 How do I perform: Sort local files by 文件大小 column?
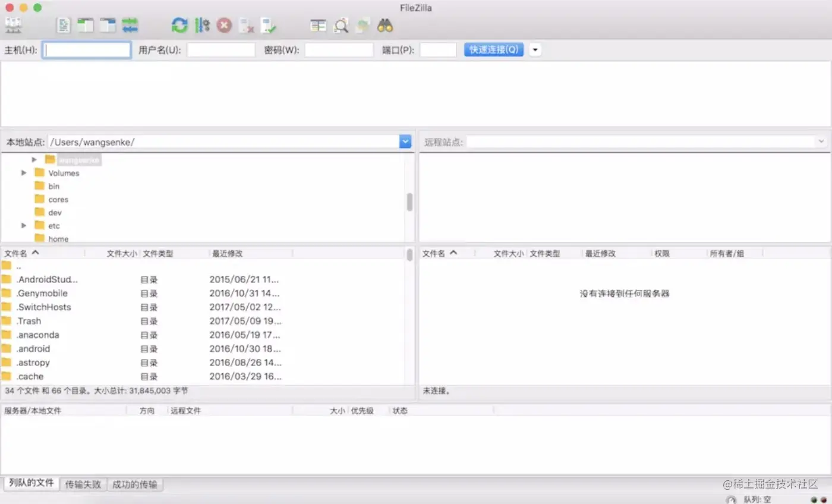[x=112, y=253]
